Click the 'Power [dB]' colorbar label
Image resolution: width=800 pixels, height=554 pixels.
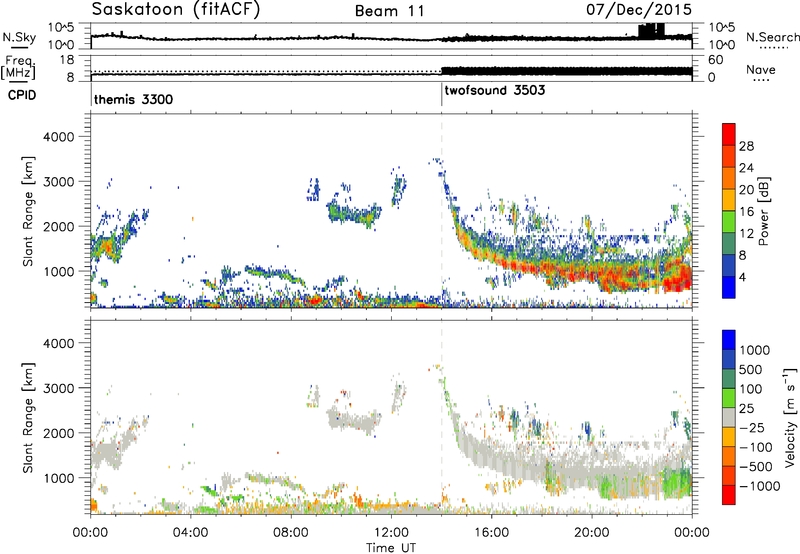[x=763, y=211]
